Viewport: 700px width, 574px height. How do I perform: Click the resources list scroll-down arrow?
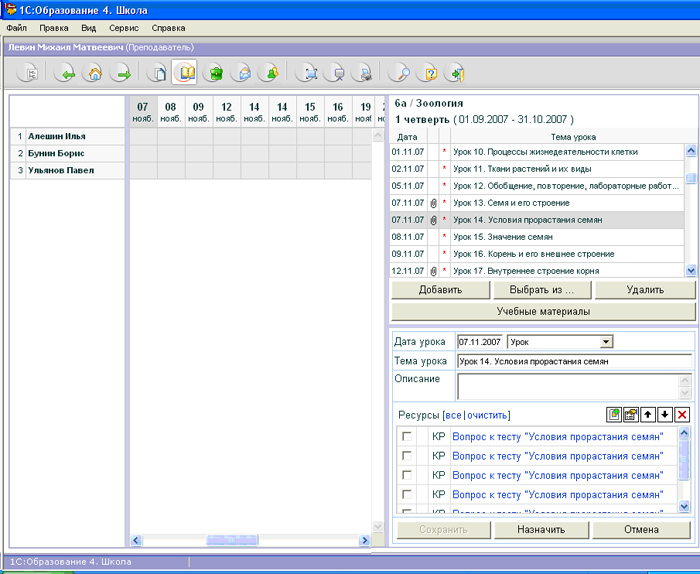[x=684, y=506]
